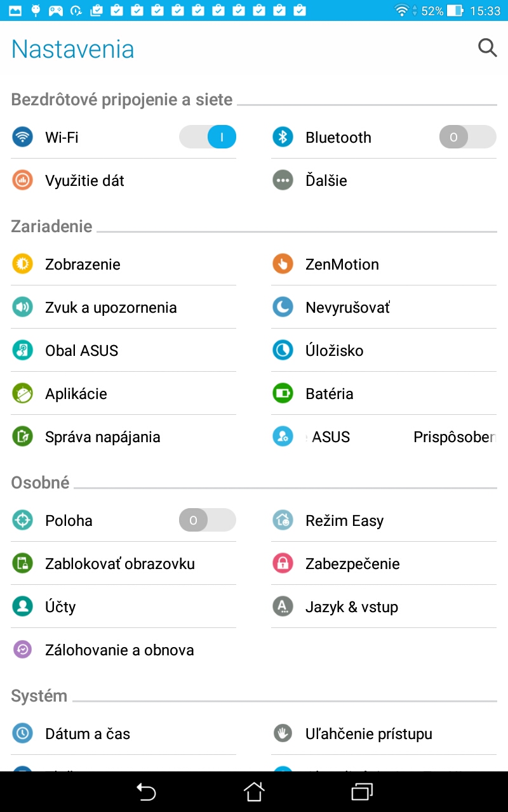Image resolution: width=508 pixels, height=812 pixels.
Task: Toggle the Poloha location switch
Action: click(x=208, y=520)
